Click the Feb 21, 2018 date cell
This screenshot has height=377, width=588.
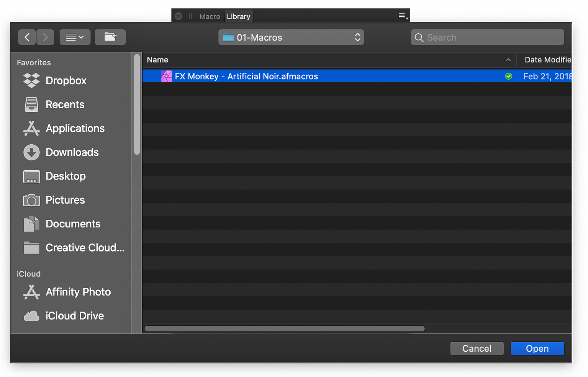click(547, 76)
